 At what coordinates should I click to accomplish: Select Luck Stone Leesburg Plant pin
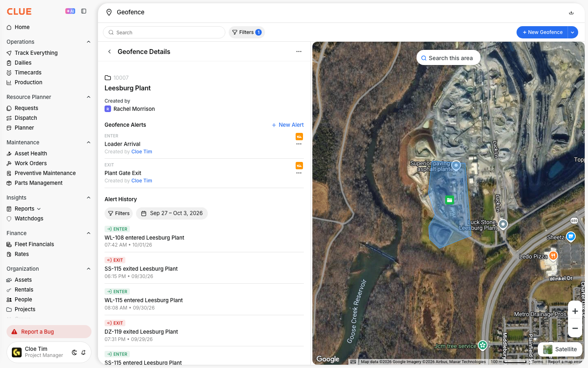click(x=503, y=224)
